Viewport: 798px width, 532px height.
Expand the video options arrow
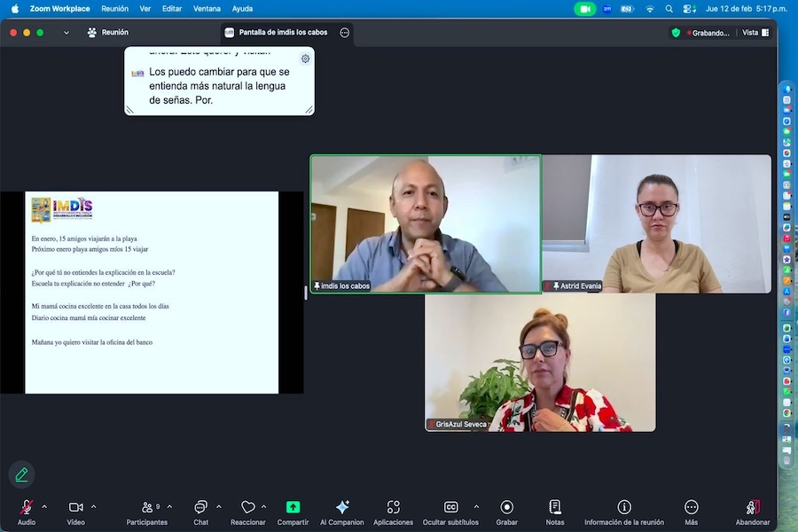point(93,506)
